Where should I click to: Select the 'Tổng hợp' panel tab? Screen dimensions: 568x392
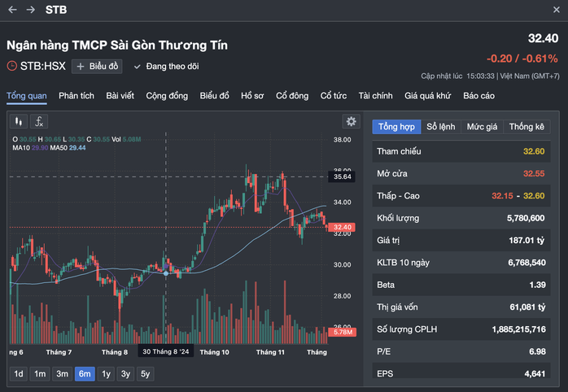(396, 127)
